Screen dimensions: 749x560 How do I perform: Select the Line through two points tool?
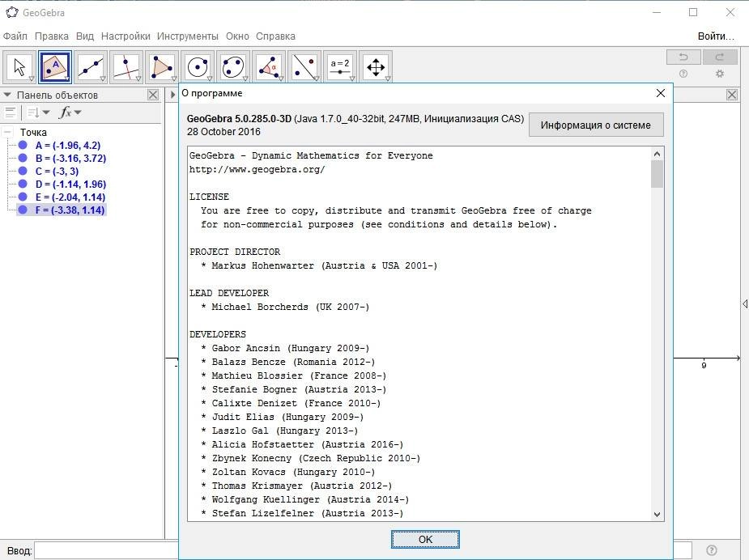coord(91,67)
